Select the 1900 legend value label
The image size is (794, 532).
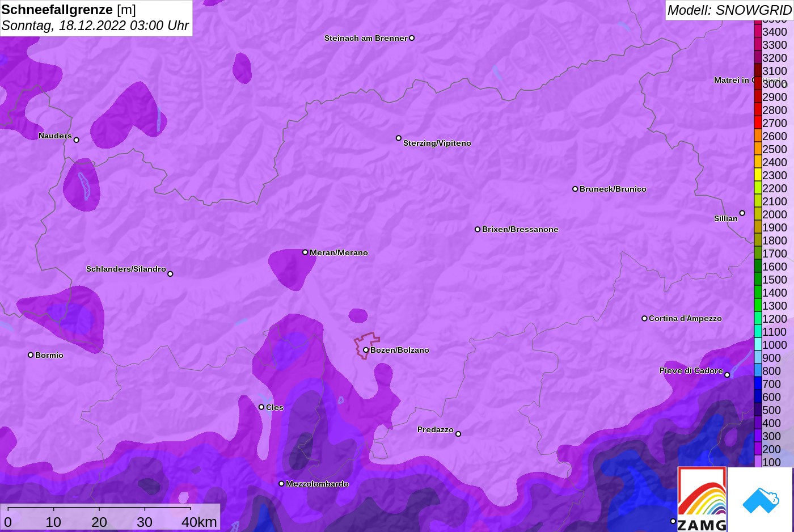click(x=775, y=227)
